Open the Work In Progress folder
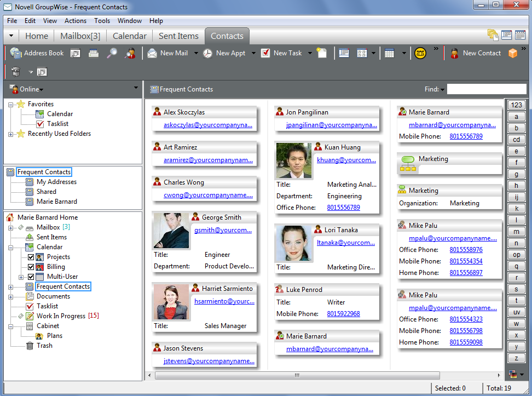Image resolution: width=532 pixels, height=396 pixels. (x=61, y=316)
